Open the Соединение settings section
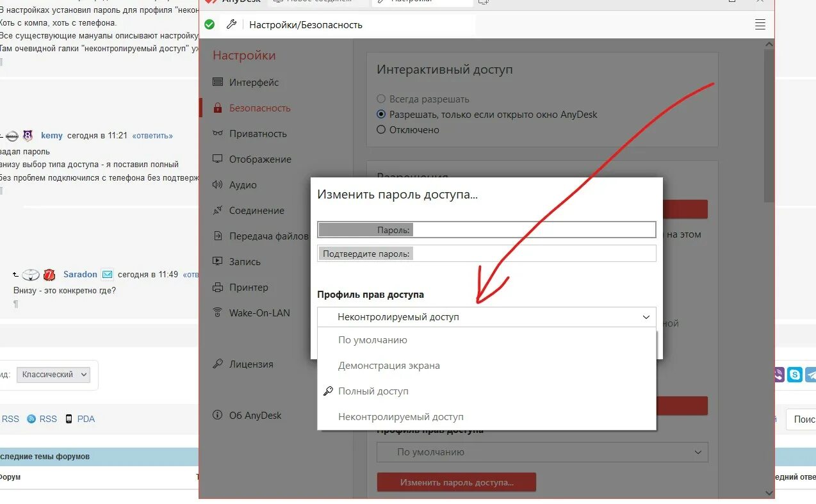The height and width of the screenshot is (504, 816). tap(257, 210)
